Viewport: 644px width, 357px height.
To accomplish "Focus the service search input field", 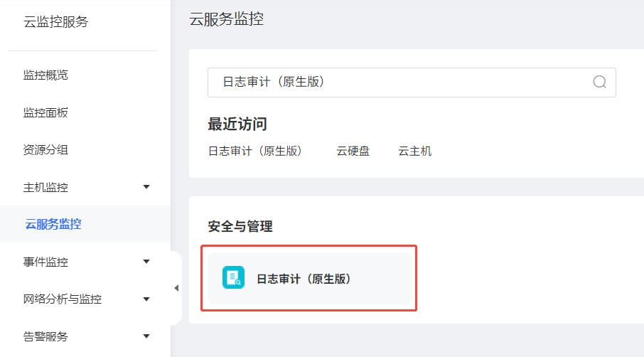I will (x=412, y=82).
